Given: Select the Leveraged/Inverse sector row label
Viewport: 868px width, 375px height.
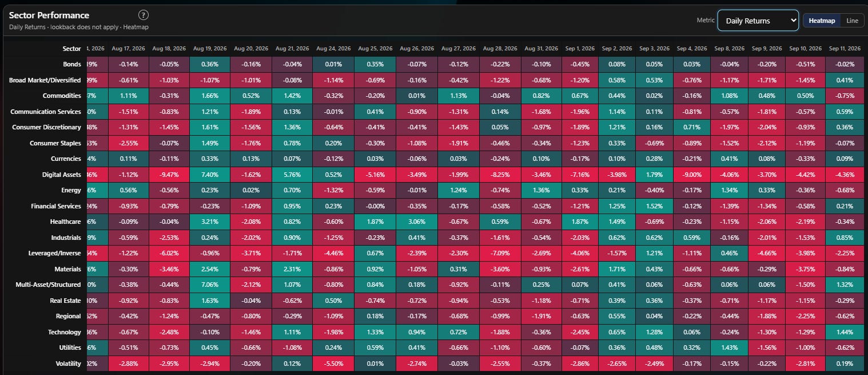Looking at the screenshot, I should pyautogui.click(x=56, y=253).
